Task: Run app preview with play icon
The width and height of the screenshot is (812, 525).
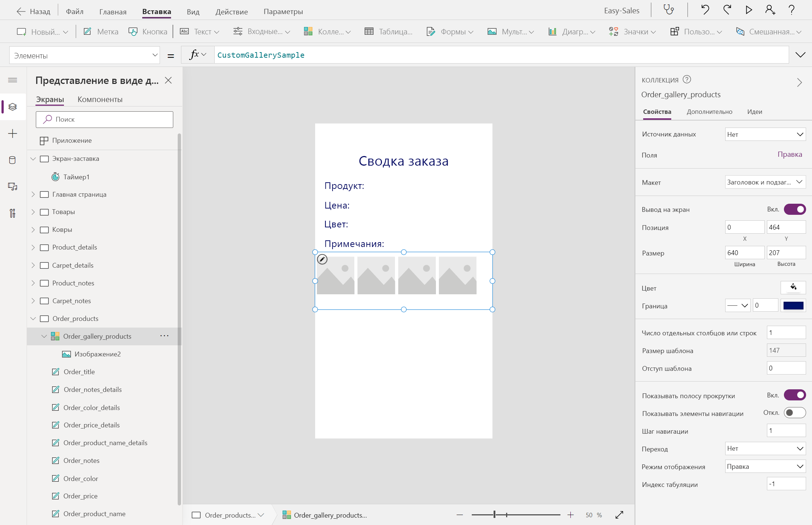Action: (748, 10)
